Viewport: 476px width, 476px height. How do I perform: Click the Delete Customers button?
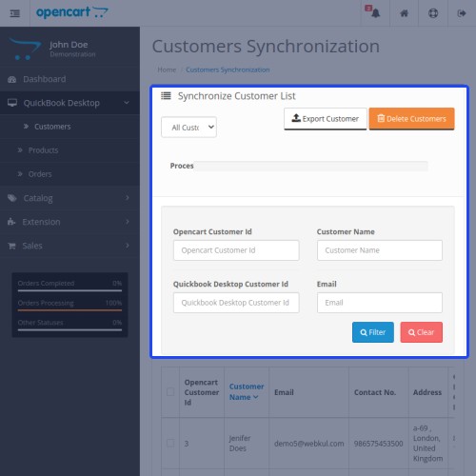[411, 119]
